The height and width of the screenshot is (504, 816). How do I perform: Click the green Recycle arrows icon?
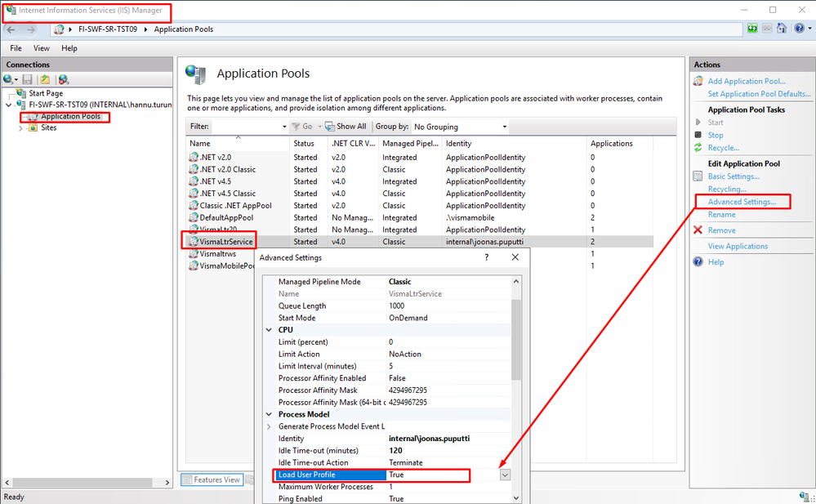[x=698, y=148]
